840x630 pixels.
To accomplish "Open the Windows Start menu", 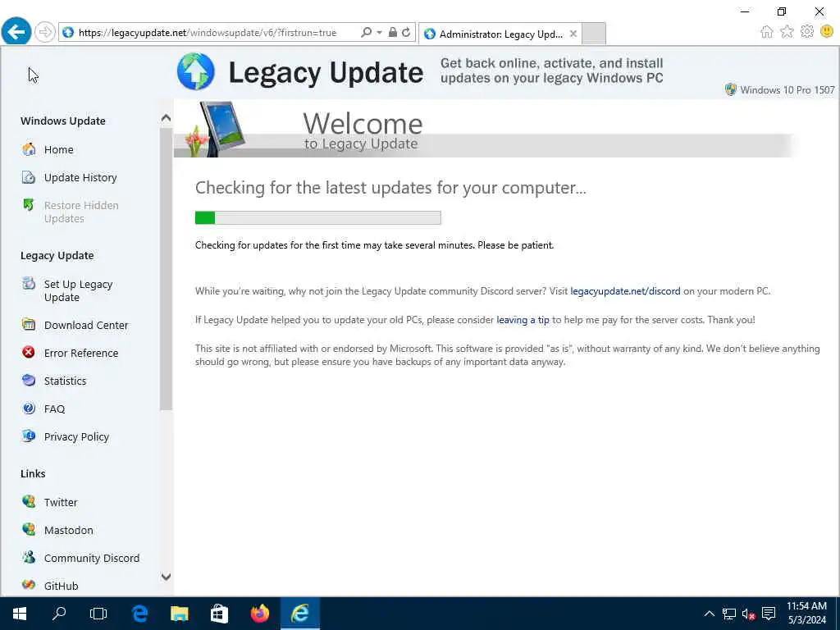I will [20, 614].
